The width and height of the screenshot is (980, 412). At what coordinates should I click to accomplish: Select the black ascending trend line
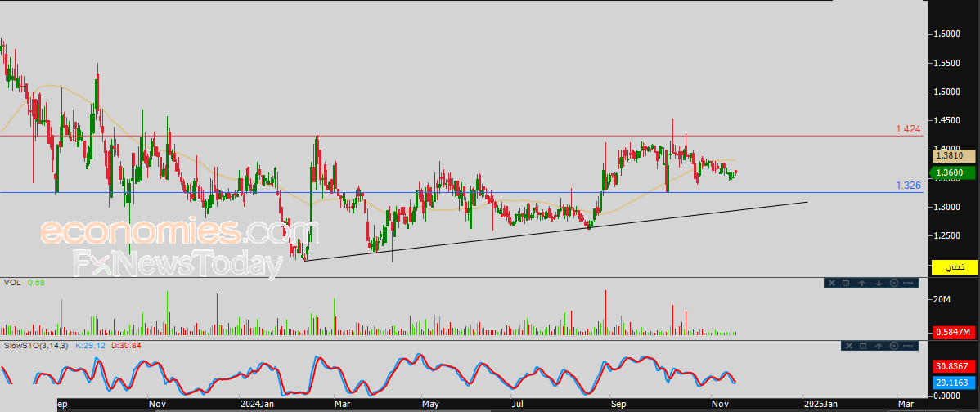tap(556, 231)
